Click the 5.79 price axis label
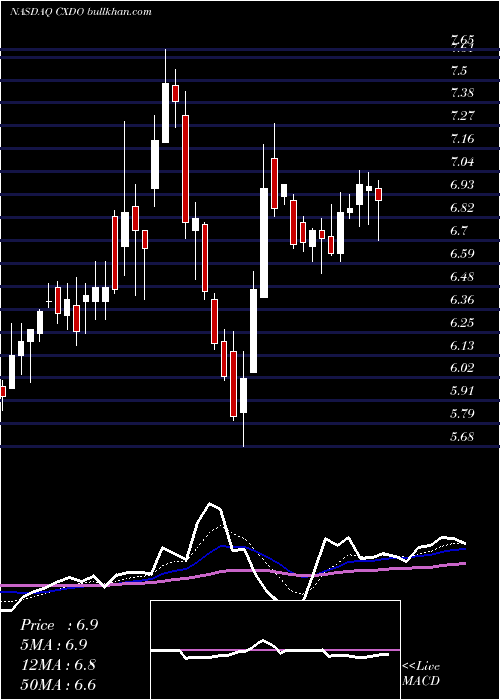 [x=462, y=413]
